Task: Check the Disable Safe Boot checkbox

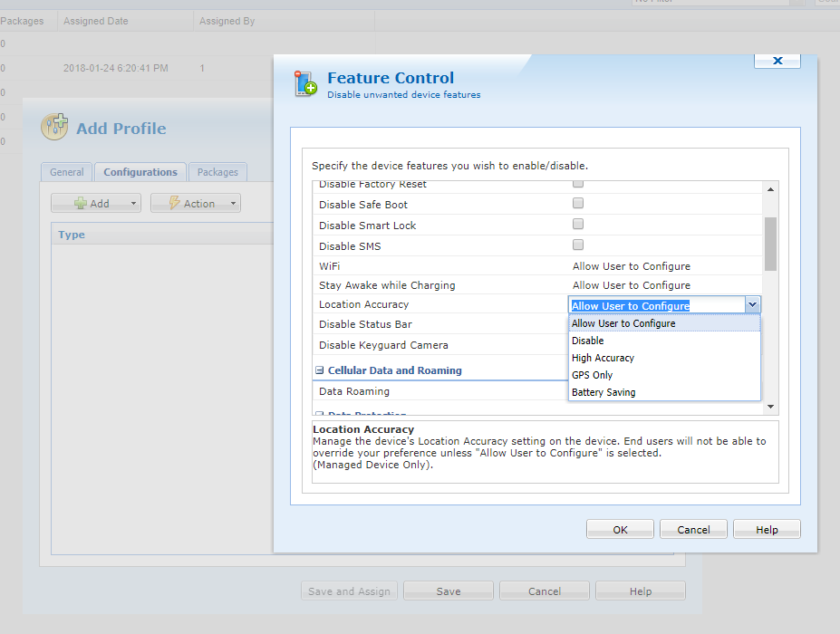Action: tap(578, 204)
